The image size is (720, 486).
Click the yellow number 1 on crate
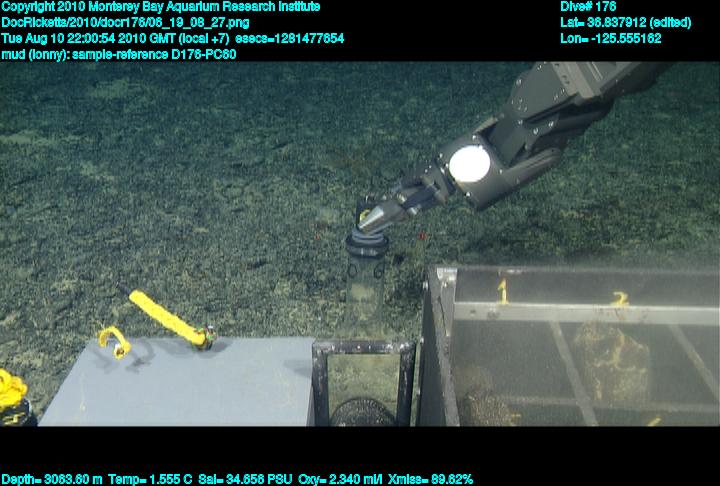pos(503,291)
